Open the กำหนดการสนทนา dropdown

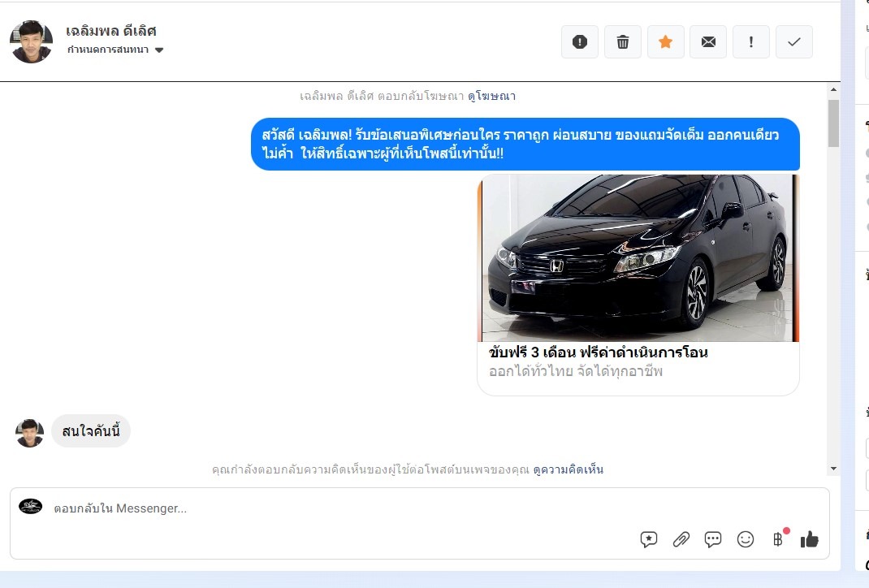[115, 50]
